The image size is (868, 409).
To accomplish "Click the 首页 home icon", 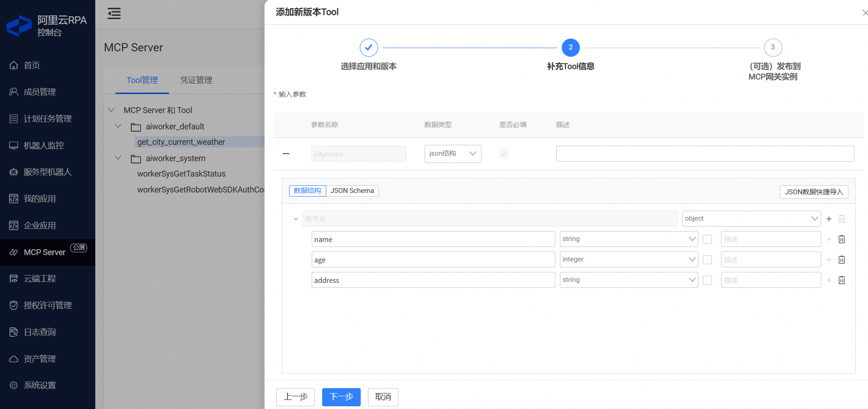I will 14,65.
